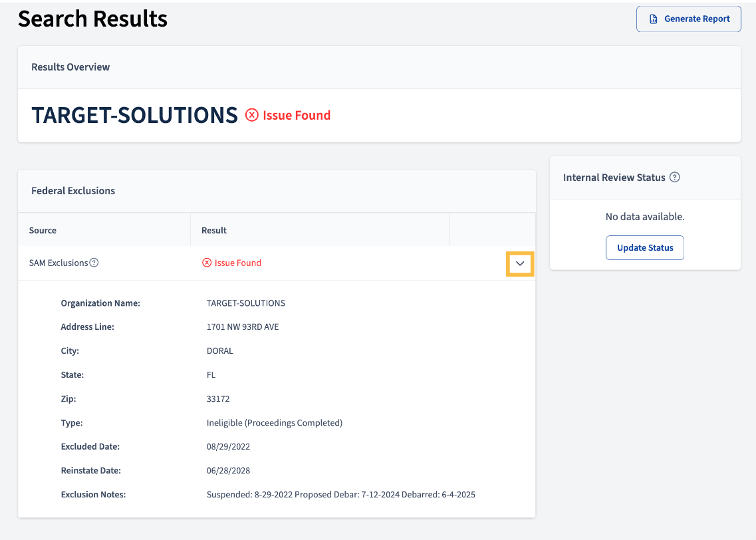Click the No data available message
Screen dimensions: 756x540
(644, 217)
